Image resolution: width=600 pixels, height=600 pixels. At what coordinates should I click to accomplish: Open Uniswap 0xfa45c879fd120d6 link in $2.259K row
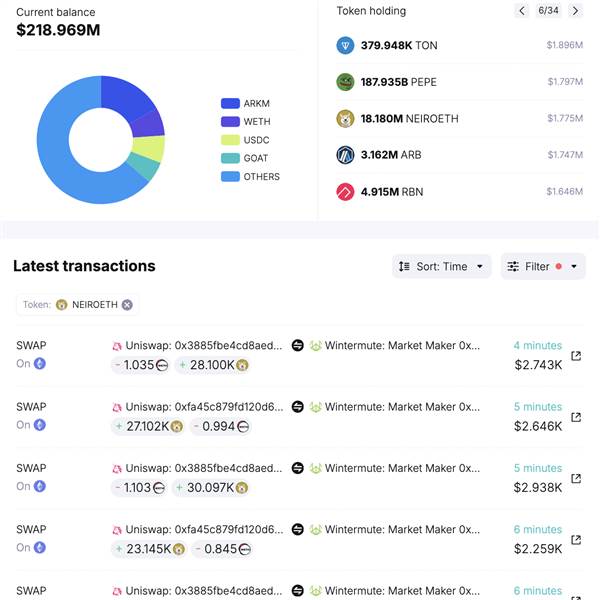tap(204, 530)
